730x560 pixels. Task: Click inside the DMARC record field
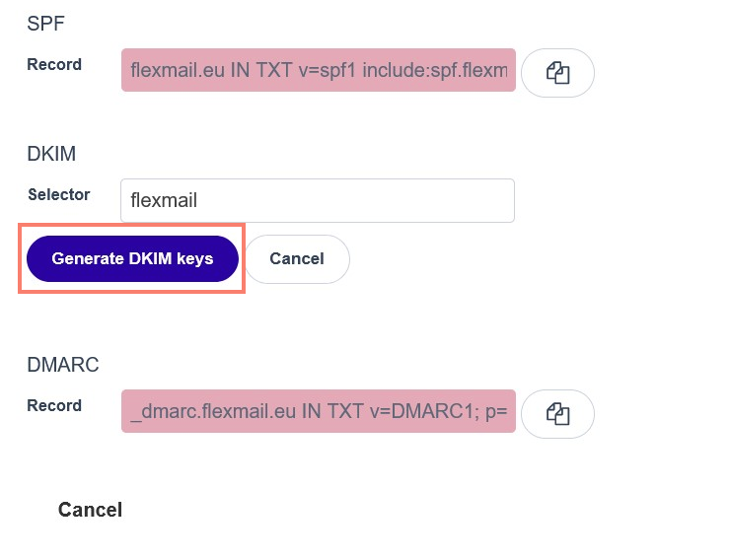point(318,411)
